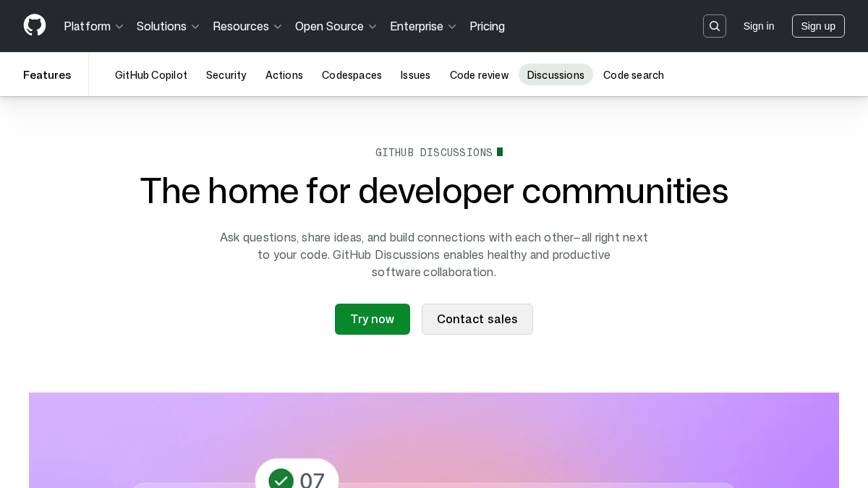The width and height of the screenshot is (868, 488).
Task: Open the Code review tab
Action: 480,74
